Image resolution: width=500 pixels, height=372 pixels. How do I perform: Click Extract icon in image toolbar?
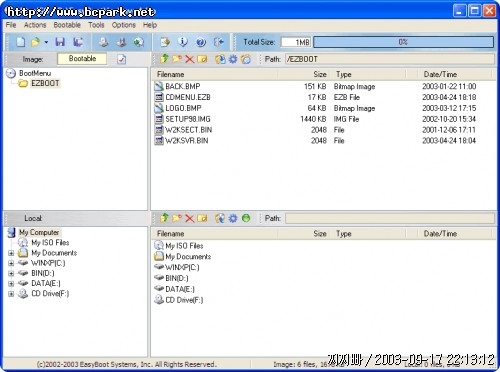[x=220, y=59]
